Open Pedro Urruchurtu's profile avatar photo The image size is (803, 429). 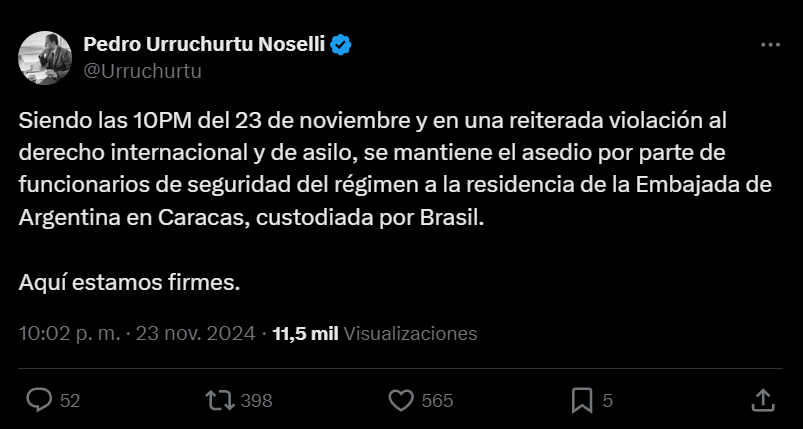click(45, 57)
